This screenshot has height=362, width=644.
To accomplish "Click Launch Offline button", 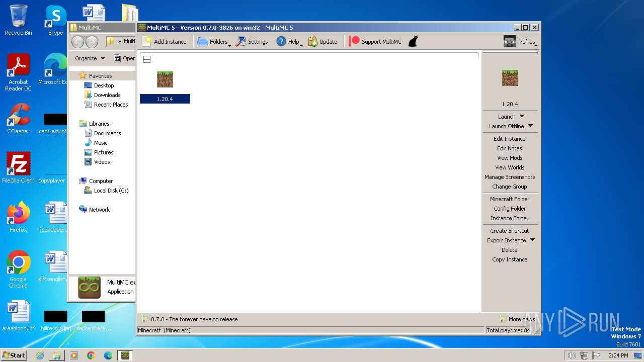I will click(506, 126).
